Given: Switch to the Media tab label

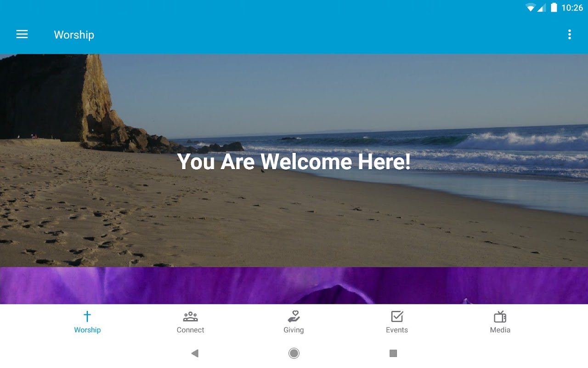Looking at the screenshot, I should (x=500, y=330).
